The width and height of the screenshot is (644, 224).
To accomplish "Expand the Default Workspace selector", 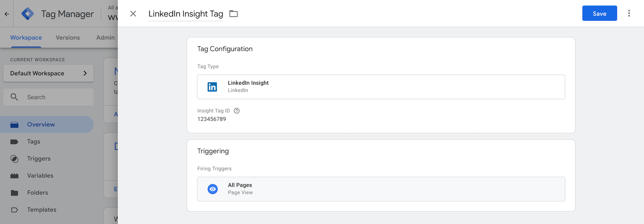I will coord(49,73).
